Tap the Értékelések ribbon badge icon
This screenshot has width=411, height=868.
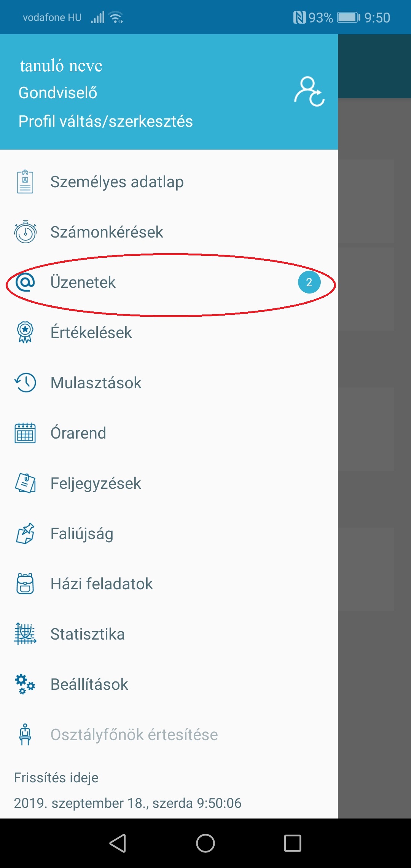coord(25,332)
